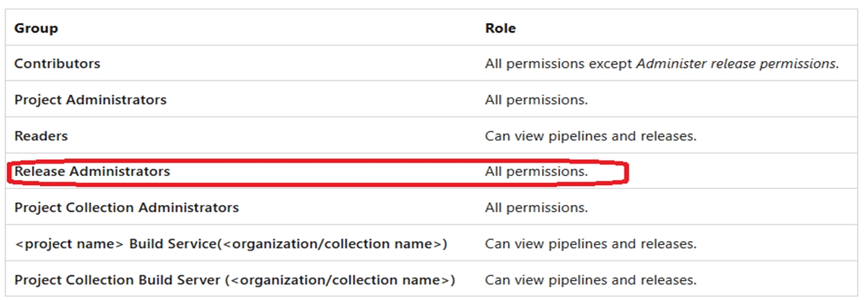Select Project Collection Administrators group name

[127, 207]
